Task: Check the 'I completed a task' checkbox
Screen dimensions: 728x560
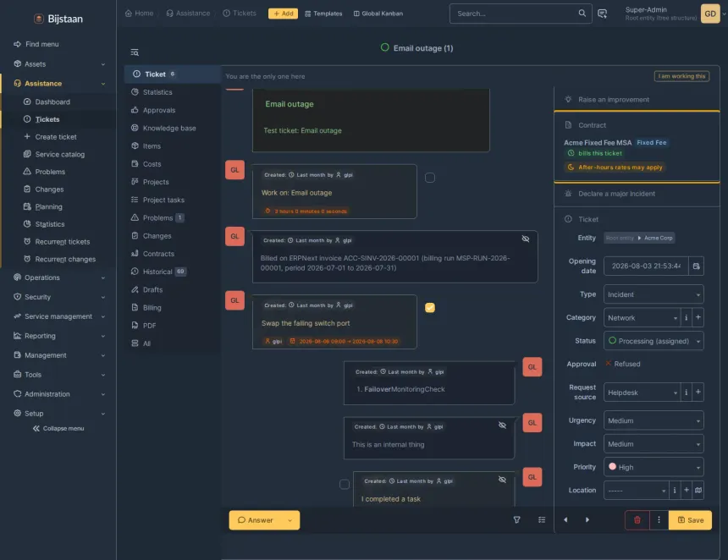Action: (x=345, y=485)
